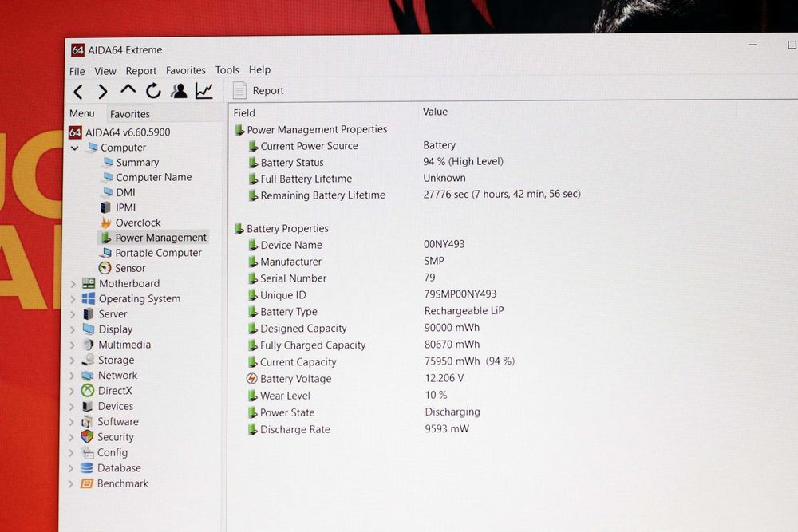Screen dimensions: 798x532
Task: Click the Display monitor icon
Action: tap(89, 329)
